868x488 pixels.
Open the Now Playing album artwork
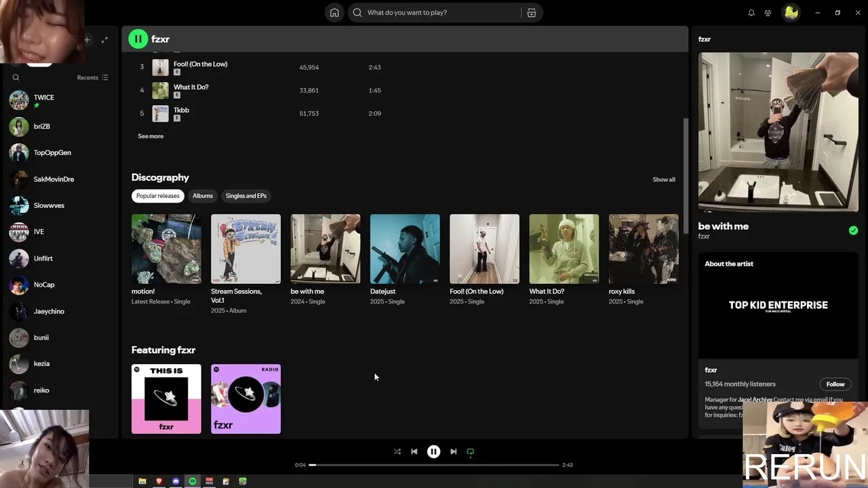[x=778, y=132]
